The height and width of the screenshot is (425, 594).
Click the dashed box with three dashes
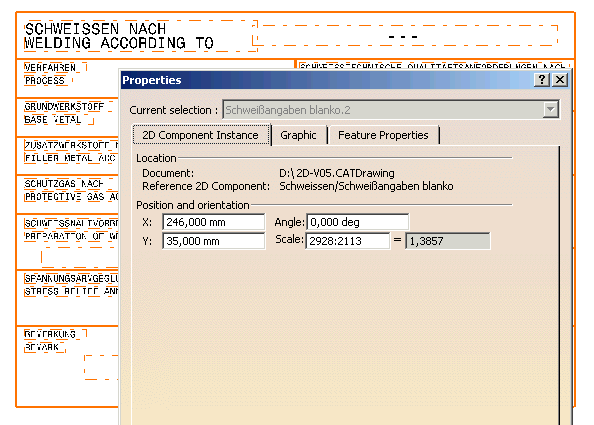(x=405, y=36)
